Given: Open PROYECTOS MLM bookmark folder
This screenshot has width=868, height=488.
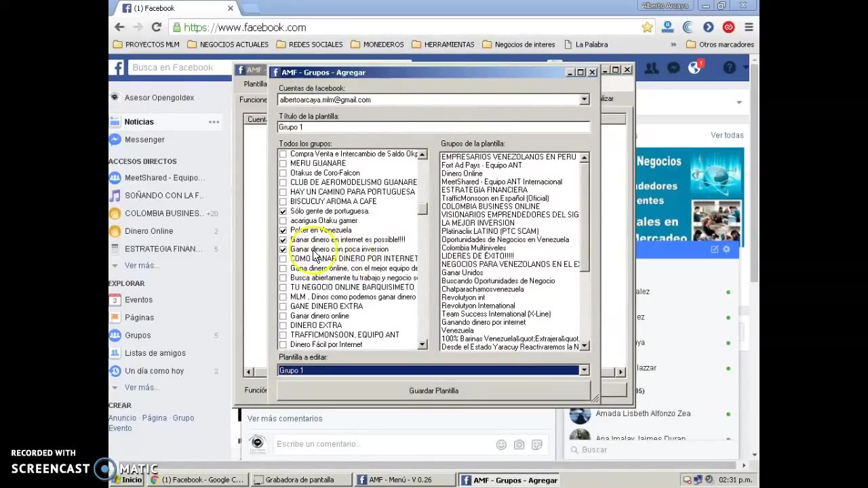Looking at the screenshot, I should tap(146, 45).
